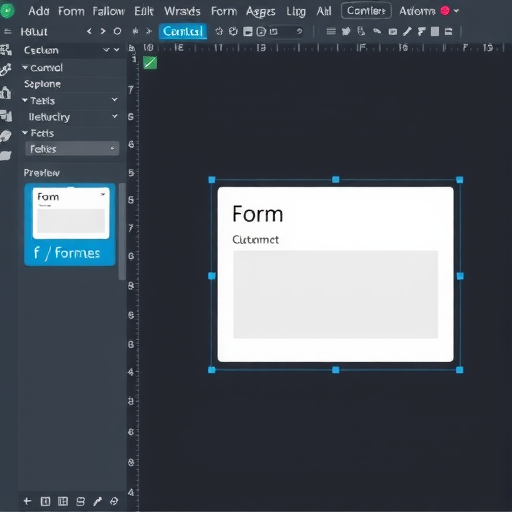512x512 pixels.
Task: Collapse the Tebls section triangle
Action: point(25,100)
